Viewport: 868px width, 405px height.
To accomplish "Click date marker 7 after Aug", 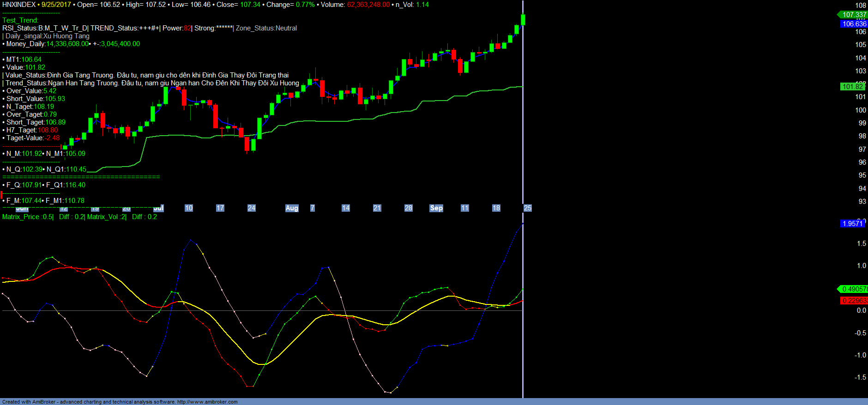I will (x=313, y=208).
